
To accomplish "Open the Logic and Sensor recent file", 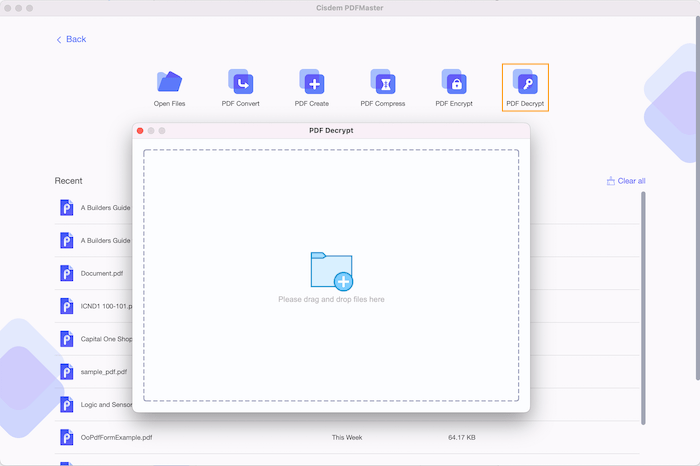I will click(106, 404).
